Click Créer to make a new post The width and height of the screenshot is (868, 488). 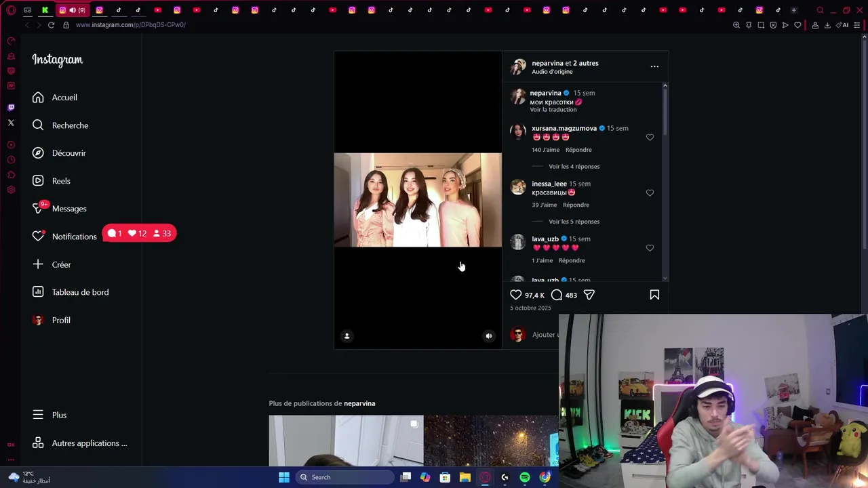click(x=52, y=264)
